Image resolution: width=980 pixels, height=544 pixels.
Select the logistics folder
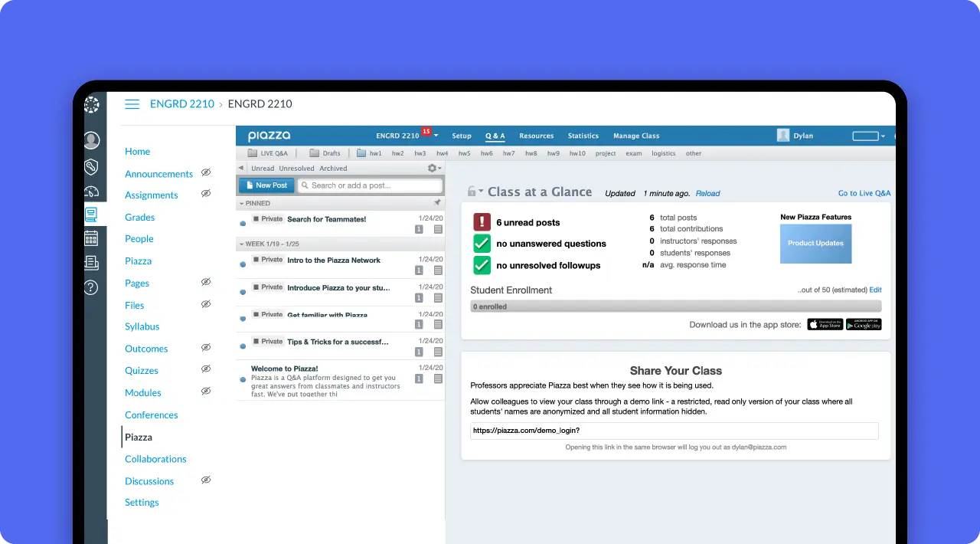(664, 153)
